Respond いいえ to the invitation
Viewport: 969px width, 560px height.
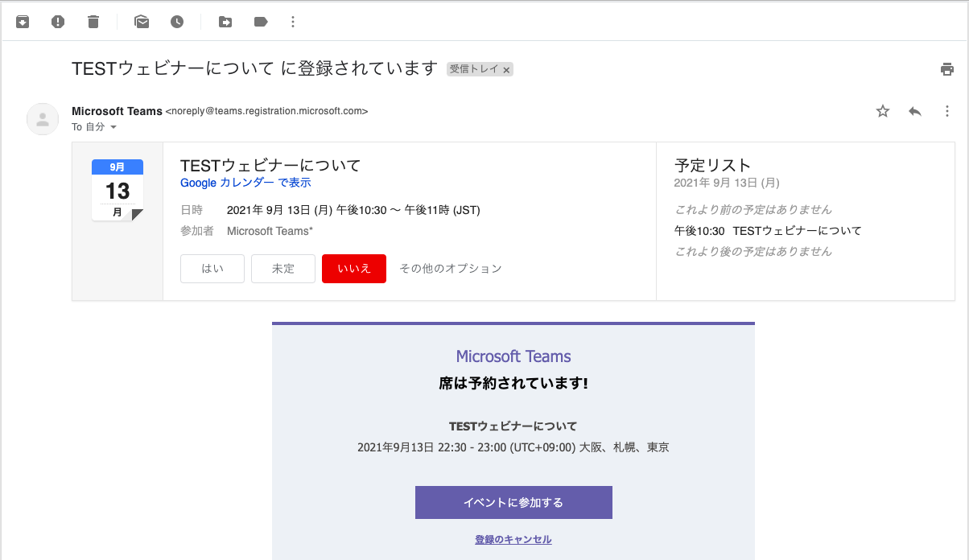coord(354,269)
